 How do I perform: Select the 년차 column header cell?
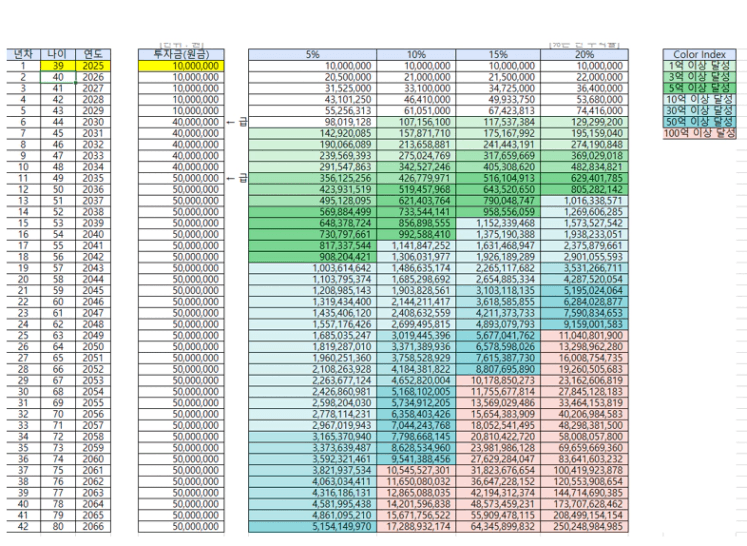click(x=23, y=54)
